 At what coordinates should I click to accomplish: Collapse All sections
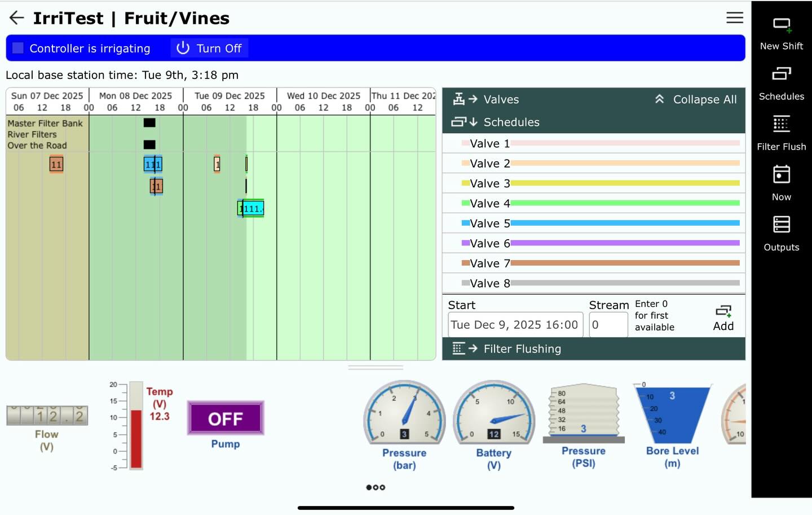click(696, 99)
